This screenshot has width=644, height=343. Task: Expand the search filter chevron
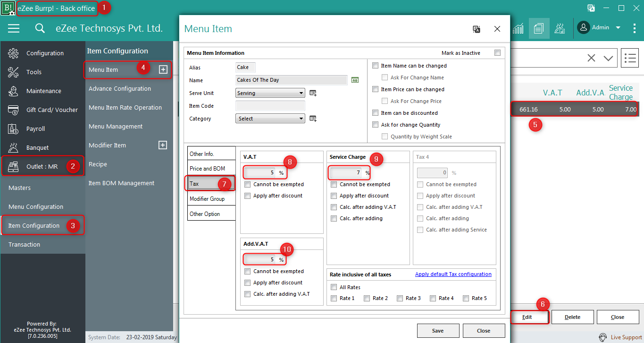[x=608, y=58]
